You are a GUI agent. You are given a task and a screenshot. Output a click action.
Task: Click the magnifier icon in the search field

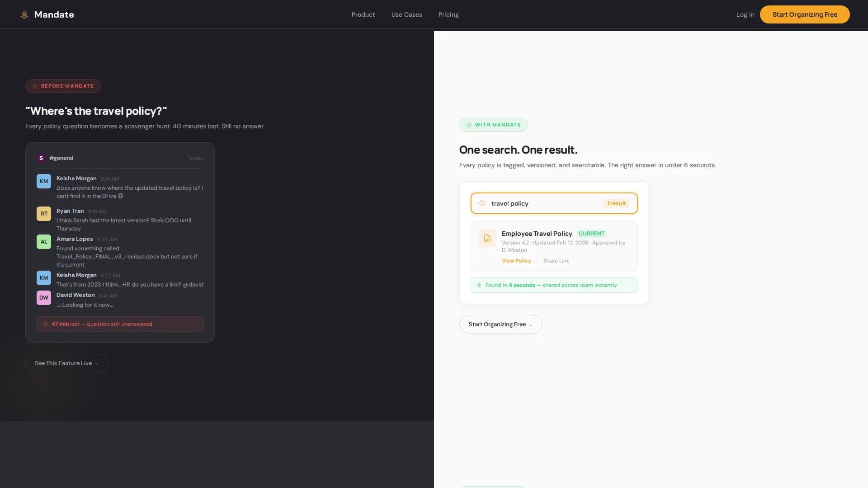click(x=482, y=203)
